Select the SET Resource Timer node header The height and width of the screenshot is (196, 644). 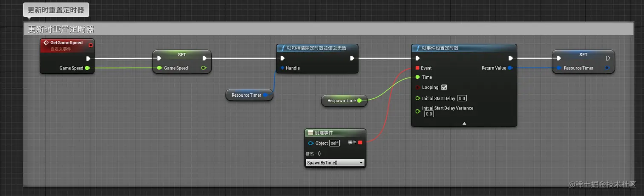click(584, 55)
